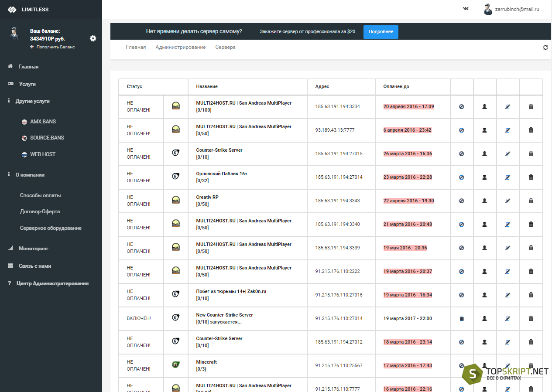Edit Counter-Strike Server at port 27015

(x=507, y=153)
